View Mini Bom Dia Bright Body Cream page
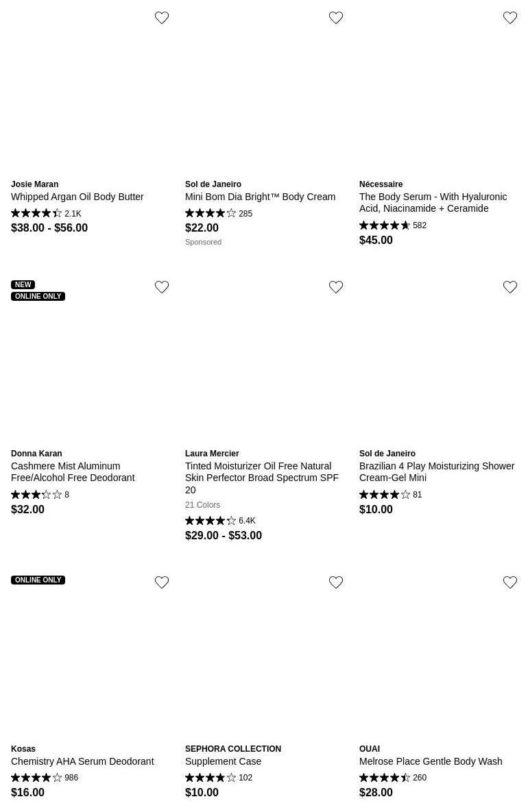Viewport: 528px width, 812px height. pos(260,197)
